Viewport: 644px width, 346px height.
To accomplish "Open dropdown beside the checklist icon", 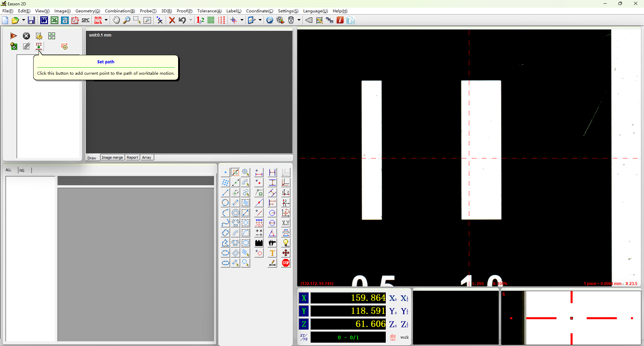I will pyautogui.click(x=260, y=20).
